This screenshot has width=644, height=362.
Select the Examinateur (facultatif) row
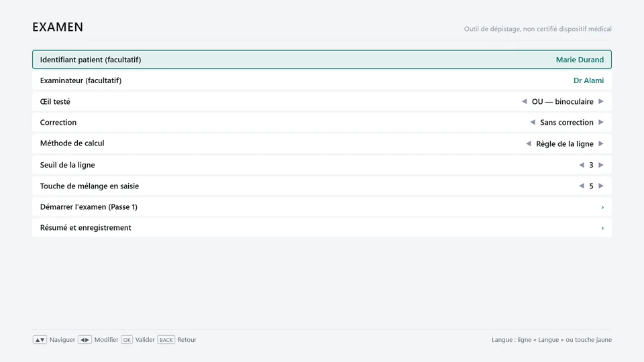[322, 80]
